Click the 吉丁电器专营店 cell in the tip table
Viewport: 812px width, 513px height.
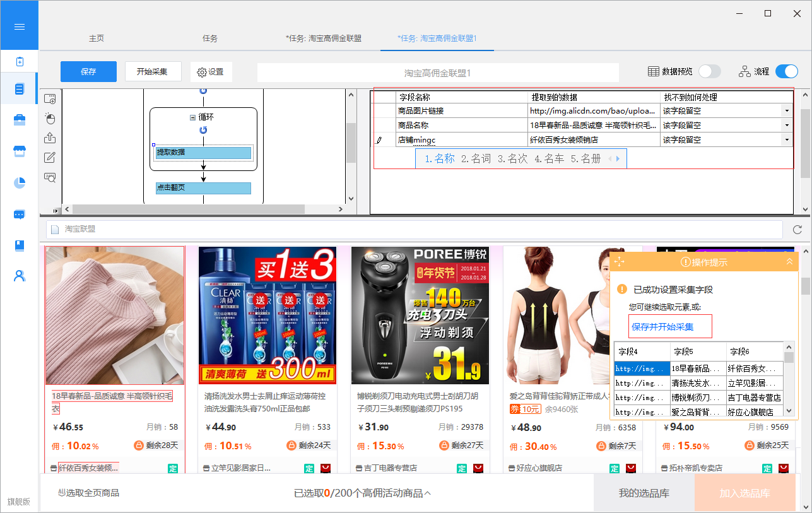(755, 398)
